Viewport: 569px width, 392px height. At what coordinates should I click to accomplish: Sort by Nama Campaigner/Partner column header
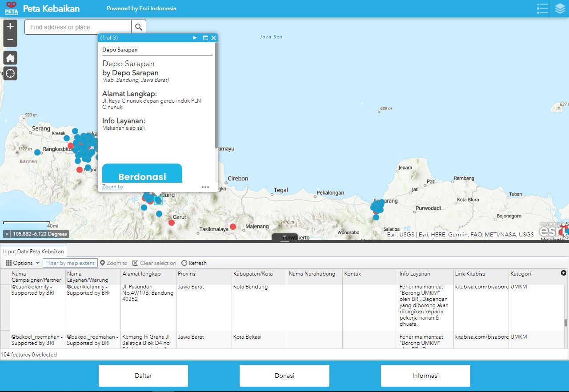pyautogui.click(x=38, y=277)
